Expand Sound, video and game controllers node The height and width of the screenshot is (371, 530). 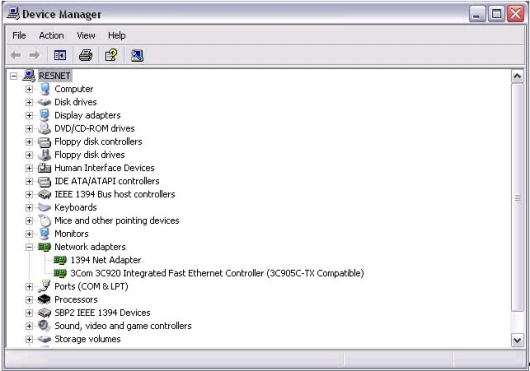pyautogui.click(x=29, y=326)
